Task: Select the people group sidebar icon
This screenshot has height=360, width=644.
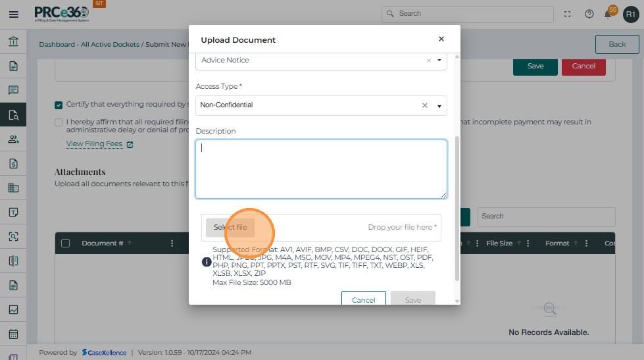Action: 13,139
